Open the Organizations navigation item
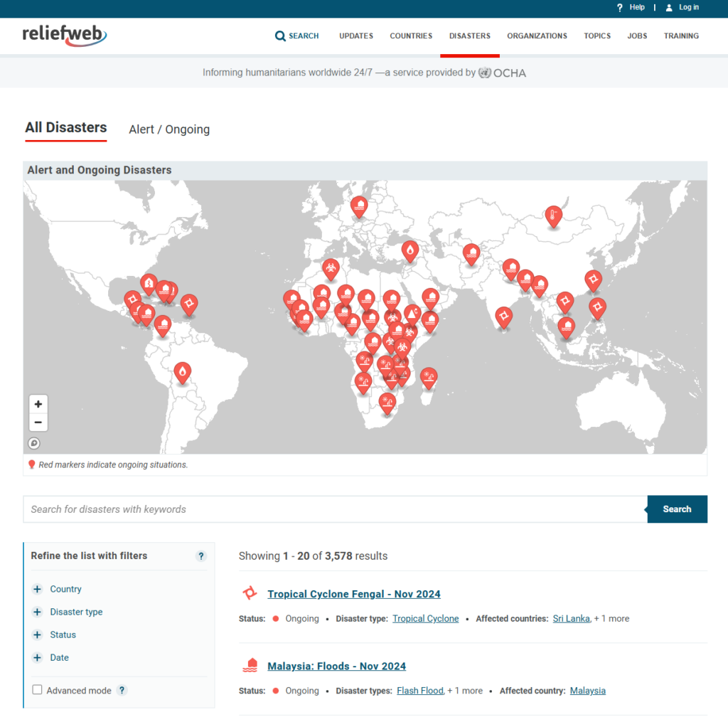Viewport: 728px width, 722px height. point(537,36)
